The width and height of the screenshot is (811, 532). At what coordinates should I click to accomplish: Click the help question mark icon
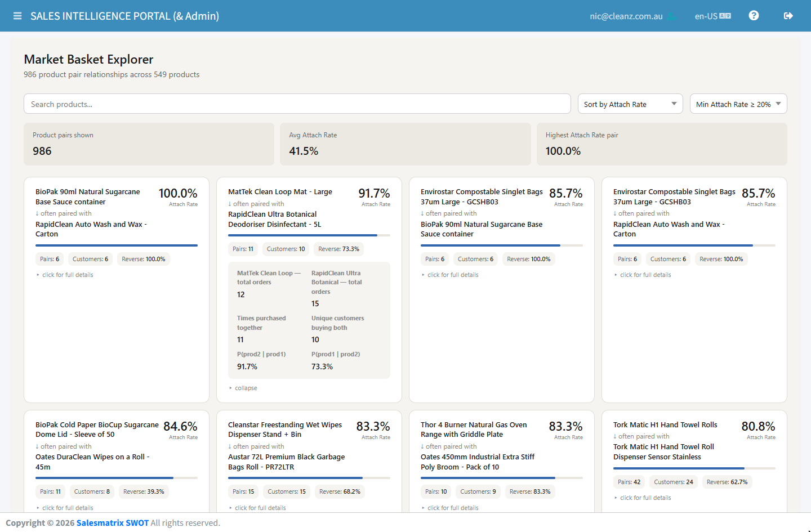tap(754, 16)
